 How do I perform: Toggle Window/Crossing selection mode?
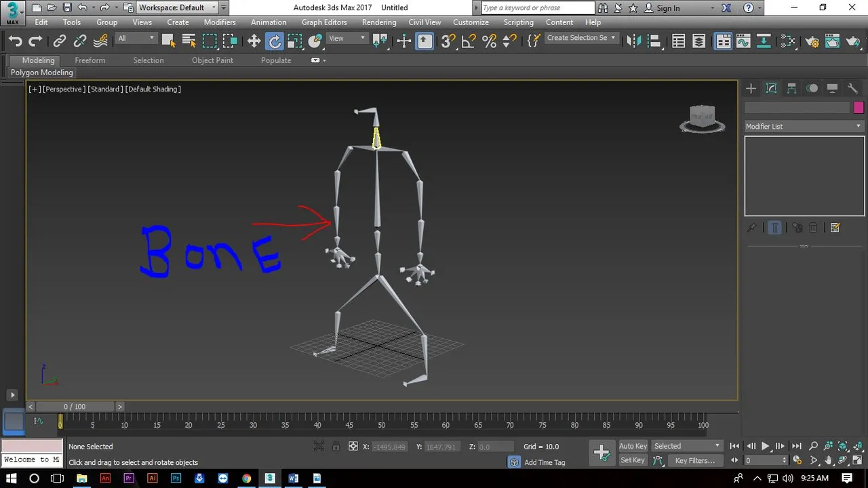pos(230,41)
